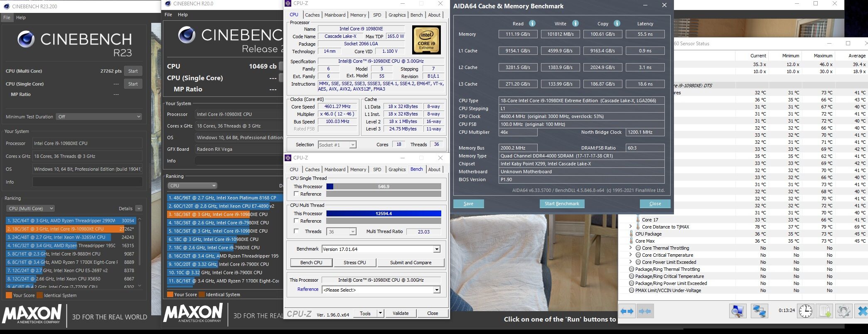Click the MAXON logo in Cinebench R23
This screenshot has width=868, height=334.
pos(32,314)
